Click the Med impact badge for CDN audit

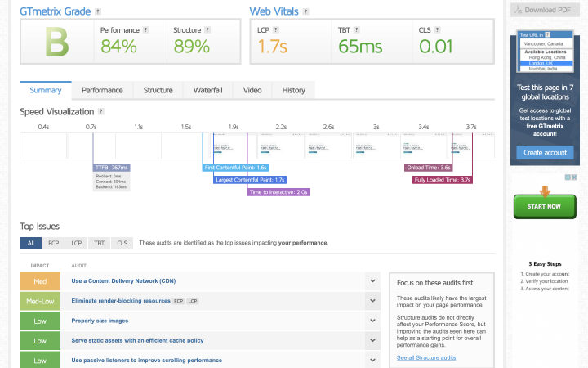[x=40, y=281]
